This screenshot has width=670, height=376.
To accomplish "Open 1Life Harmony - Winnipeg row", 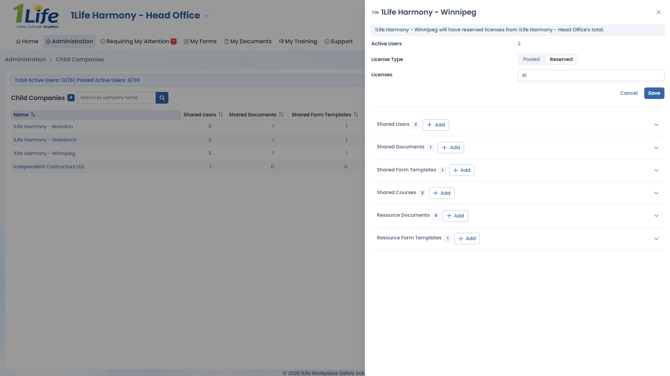I will point(44,153).
